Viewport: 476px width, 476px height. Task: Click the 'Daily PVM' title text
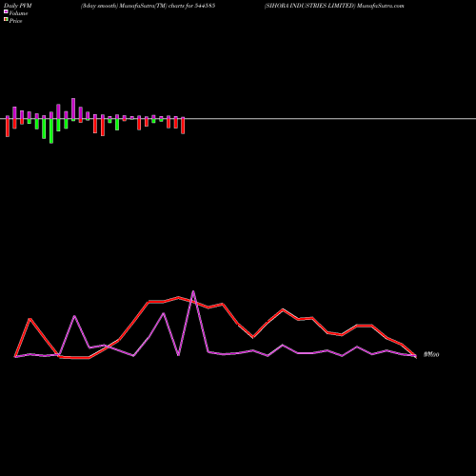(18, 6)
